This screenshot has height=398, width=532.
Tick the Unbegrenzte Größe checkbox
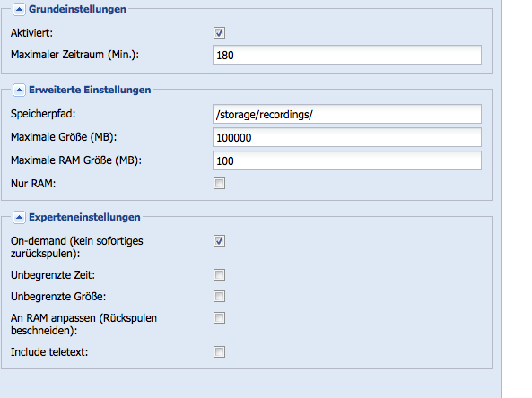[x=219, y=297]
